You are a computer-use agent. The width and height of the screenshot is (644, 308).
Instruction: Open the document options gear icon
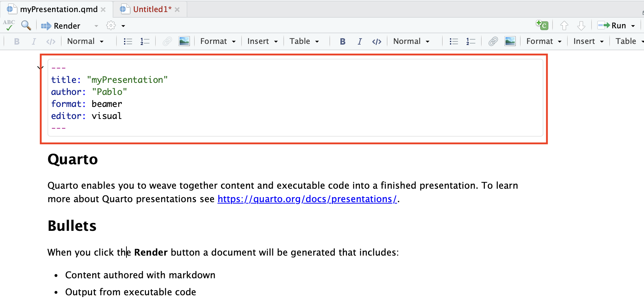point(111,25)
